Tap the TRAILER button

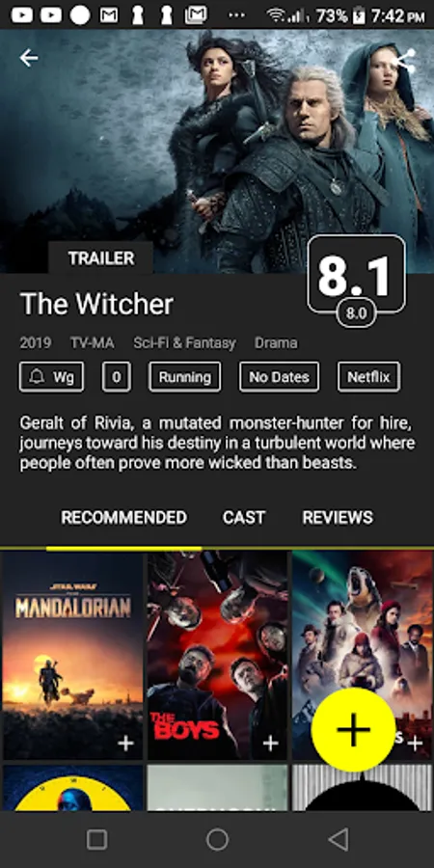click(100, 258)
